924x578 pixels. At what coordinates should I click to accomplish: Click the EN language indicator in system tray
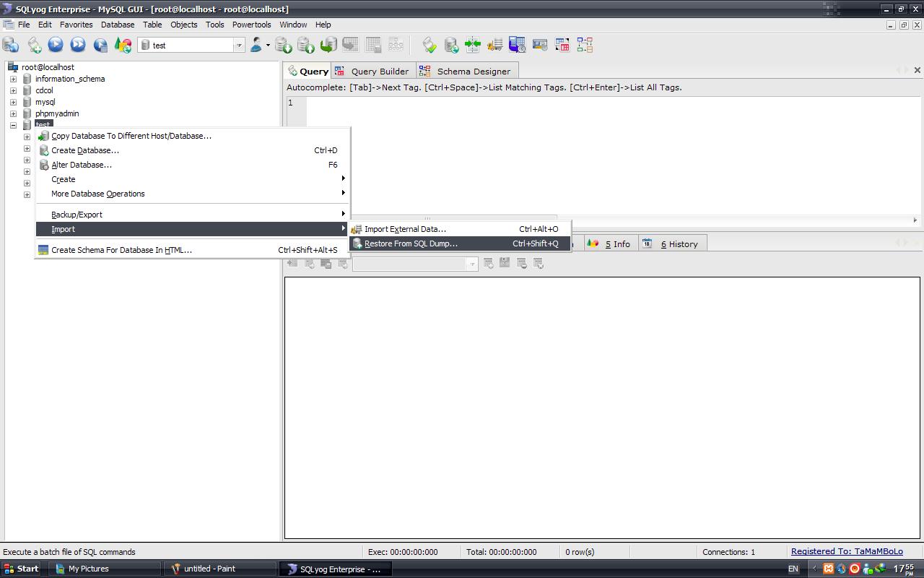coord(793,569)
